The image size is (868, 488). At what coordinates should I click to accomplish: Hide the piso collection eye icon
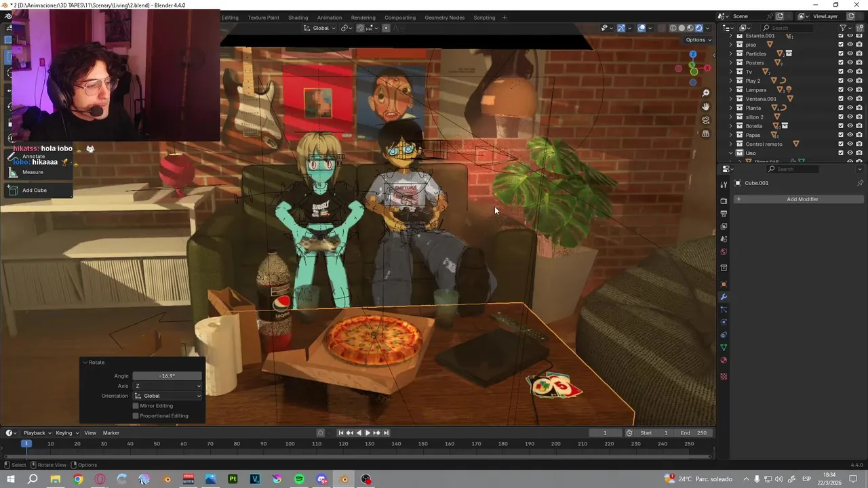click(x=850, y=45)
